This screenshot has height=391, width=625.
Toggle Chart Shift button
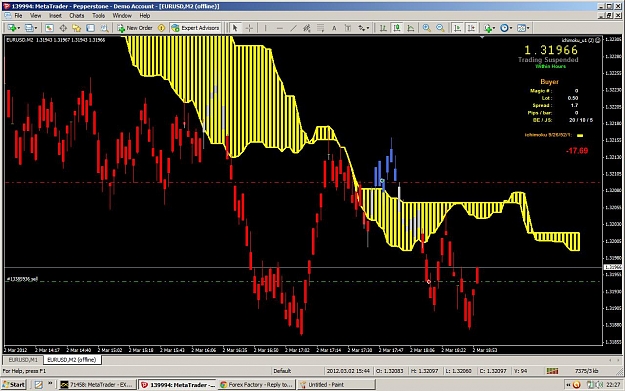coord(471,28)
